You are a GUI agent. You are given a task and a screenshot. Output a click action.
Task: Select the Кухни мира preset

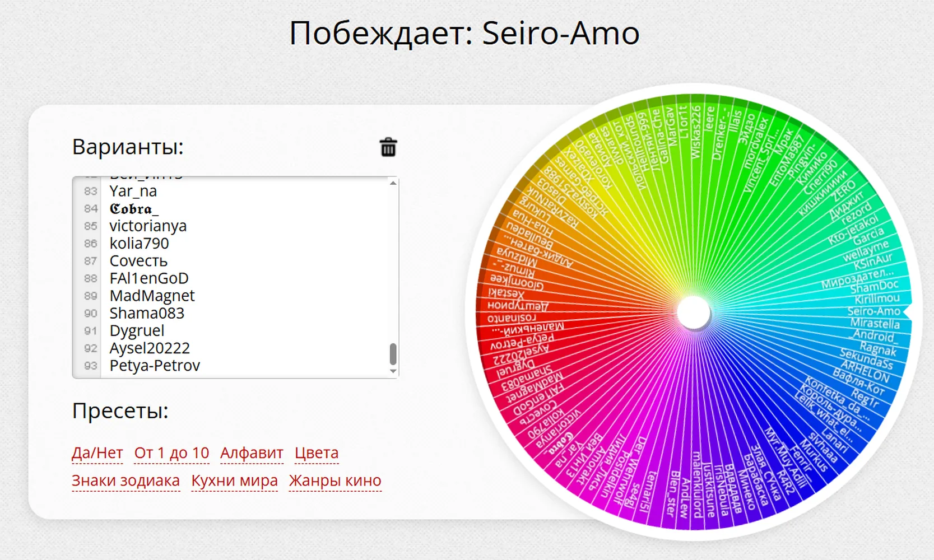(234, 480)
